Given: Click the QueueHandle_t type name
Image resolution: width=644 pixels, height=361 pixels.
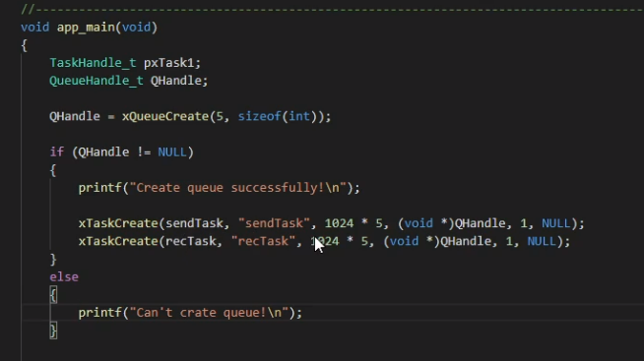Looking at the screenshot, I should (x=97, y=81).
